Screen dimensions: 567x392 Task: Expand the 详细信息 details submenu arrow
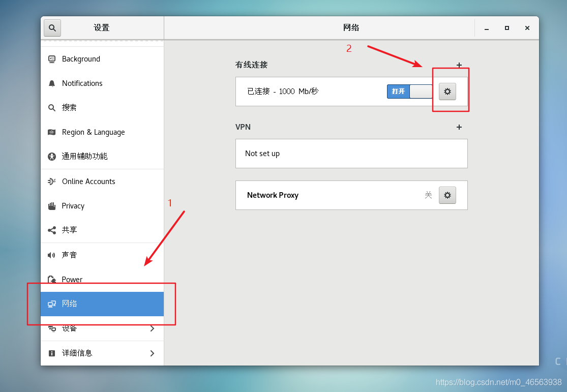click(x=152, y=353)
